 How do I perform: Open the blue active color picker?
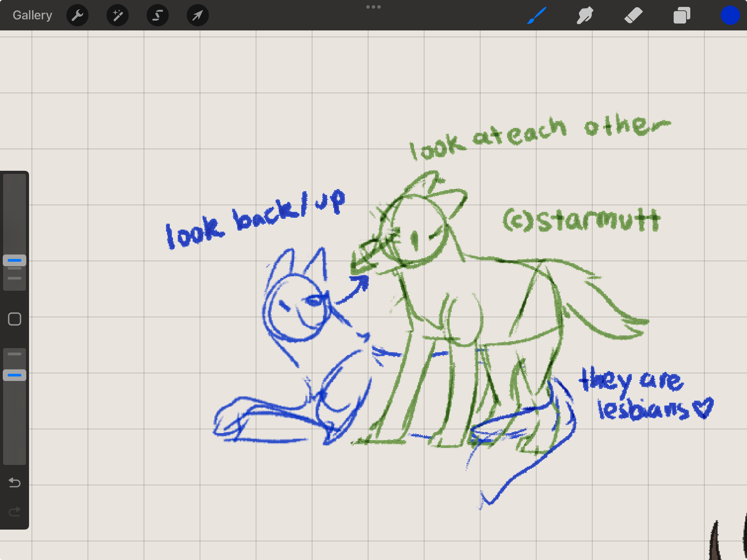click(x=730, y=15)
